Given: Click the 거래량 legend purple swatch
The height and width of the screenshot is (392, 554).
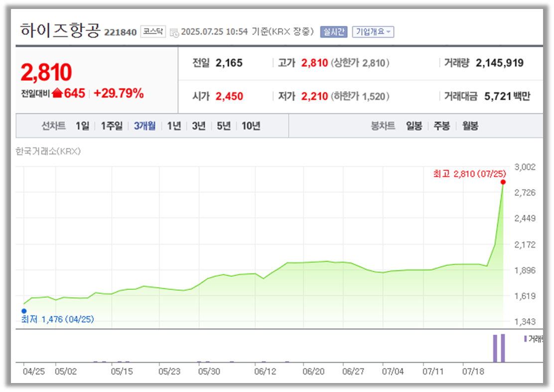Looking at the screenshot, I should [x=526, y=339].
